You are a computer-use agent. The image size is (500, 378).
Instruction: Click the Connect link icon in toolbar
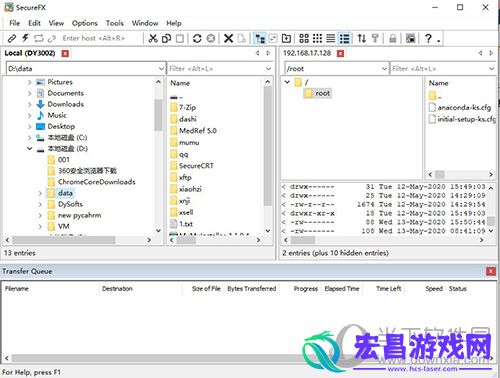(12, 38)
